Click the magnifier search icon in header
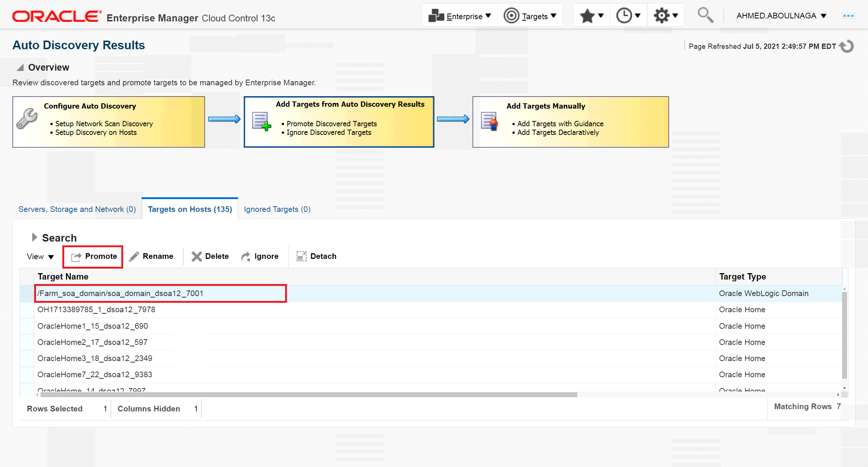Image resolution: width=868 pixels, height=467 pixels. click(x=705, y=16)
